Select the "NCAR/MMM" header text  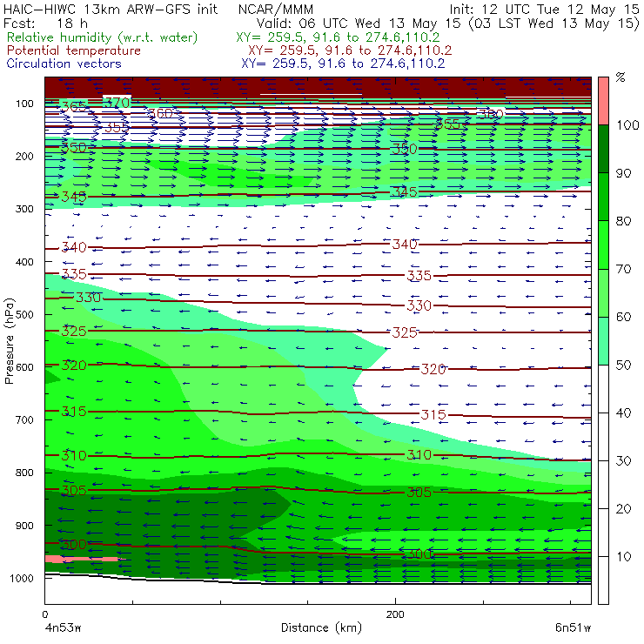tap(276, 9)
